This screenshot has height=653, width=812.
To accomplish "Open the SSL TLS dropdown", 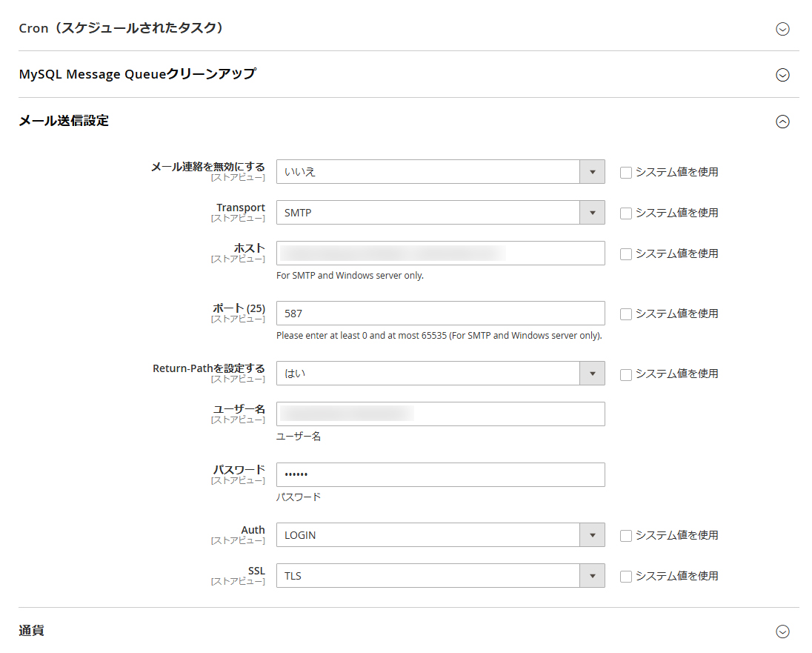I will click(440, 576).
